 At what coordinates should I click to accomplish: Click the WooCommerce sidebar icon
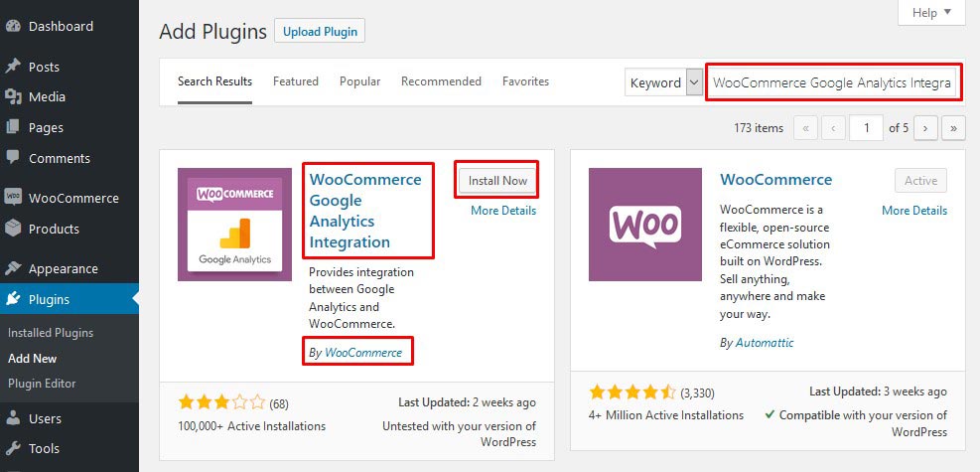point(13,198)
